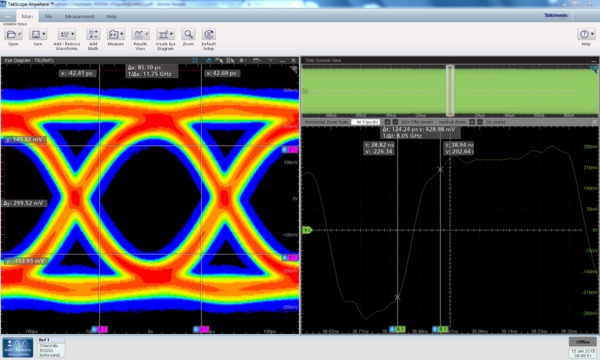This screenshot has height=360, width=600.
Task: Click the Default Setup icon
Action: point(209,34)
